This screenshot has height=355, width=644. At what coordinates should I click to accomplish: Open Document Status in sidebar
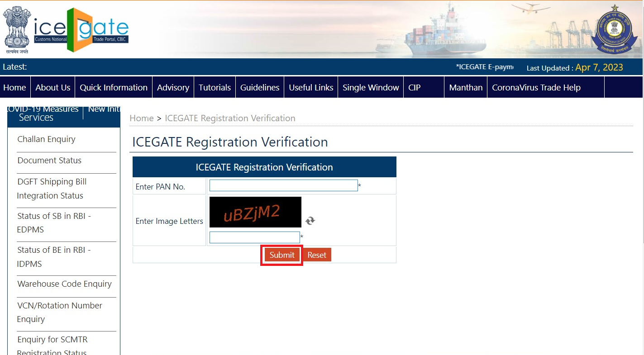49,161
